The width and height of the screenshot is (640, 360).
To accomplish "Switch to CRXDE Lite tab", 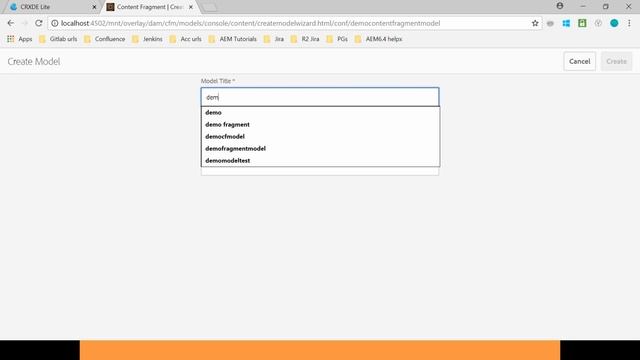I will [51, 7].
